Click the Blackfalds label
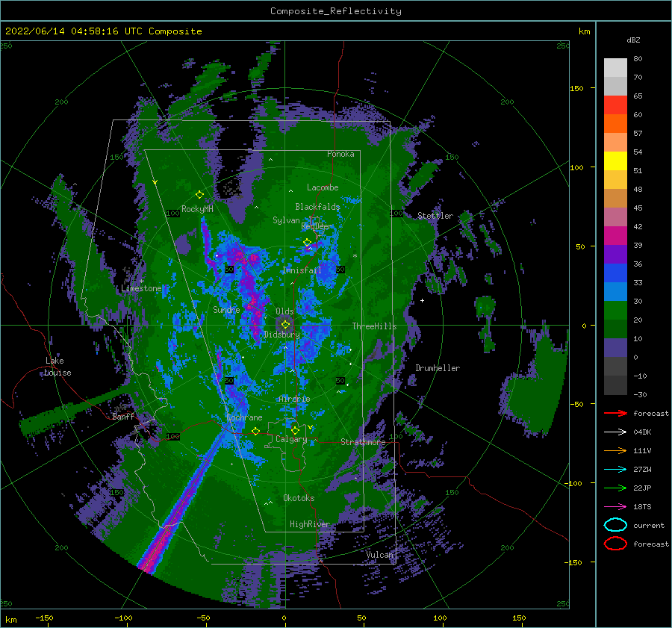This screenshot has width=672, height=628. coord(317,207)
